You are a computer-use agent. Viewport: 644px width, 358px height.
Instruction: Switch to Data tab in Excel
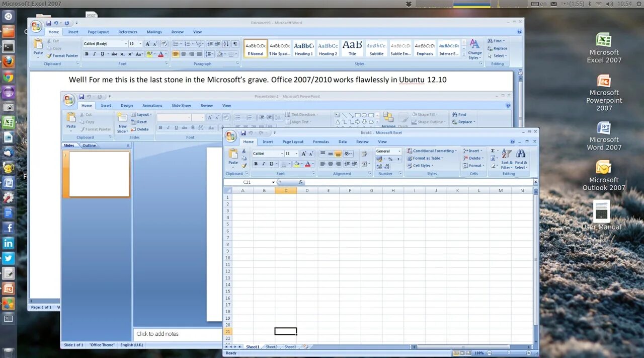[x=343, y=142]
